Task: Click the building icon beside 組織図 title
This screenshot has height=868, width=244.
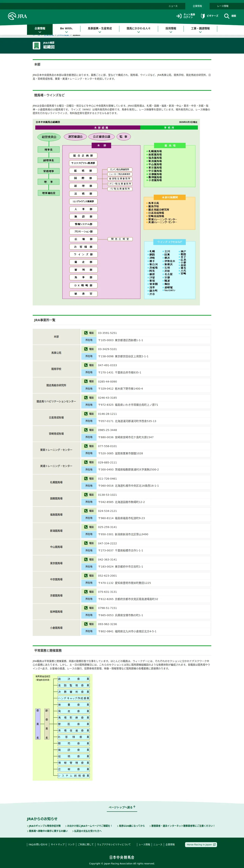Action: pos(36,45)
